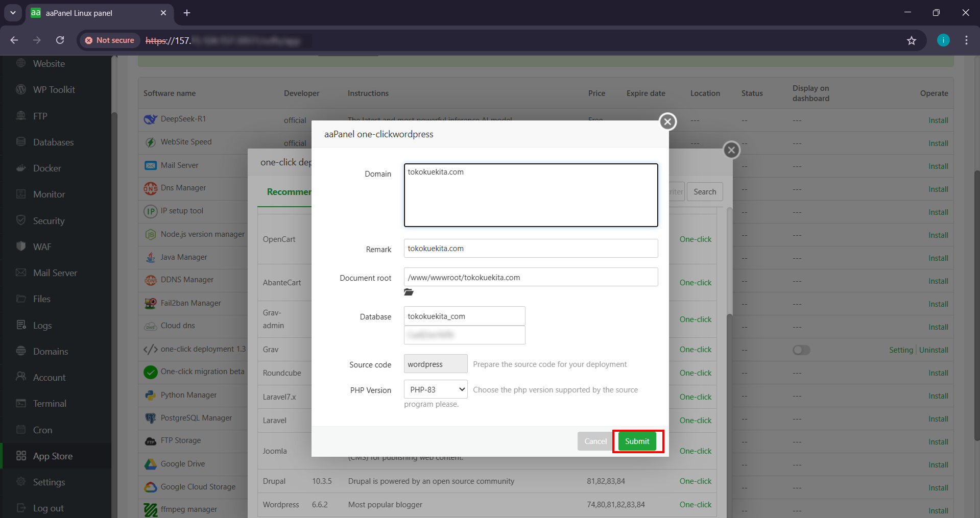Open the browser tab search chevron
Viewport: 980px width, 518px height.
[x=13, y=13]
